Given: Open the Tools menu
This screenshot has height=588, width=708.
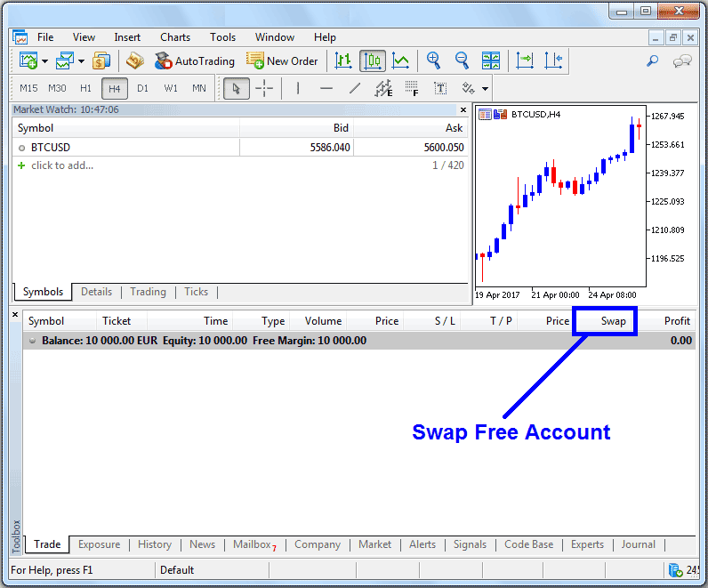Looking at the screenshot, I should pyautogui.click(x=222, y=37).
